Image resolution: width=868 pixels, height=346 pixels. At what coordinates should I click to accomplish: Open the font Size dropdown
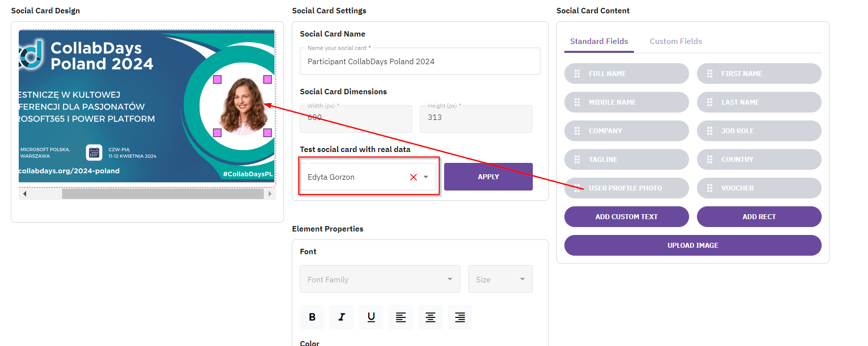click(x=500, y=279)
